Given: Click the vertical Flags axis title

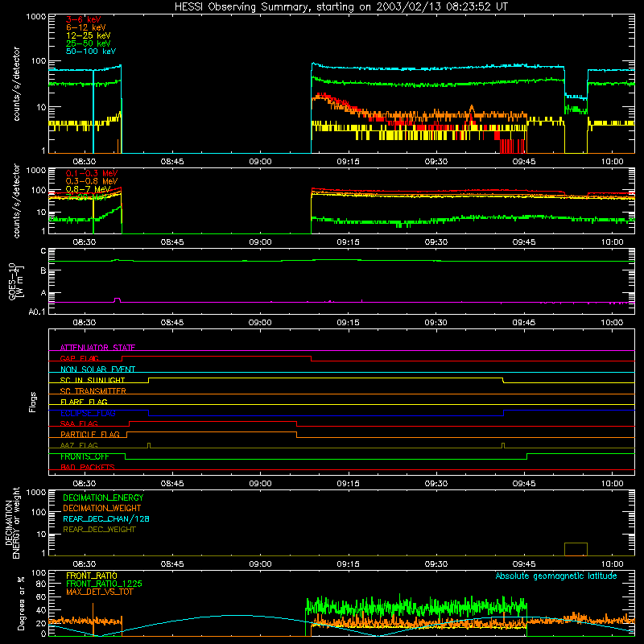Looking at the screenshot, I should [x=32, y=402].
